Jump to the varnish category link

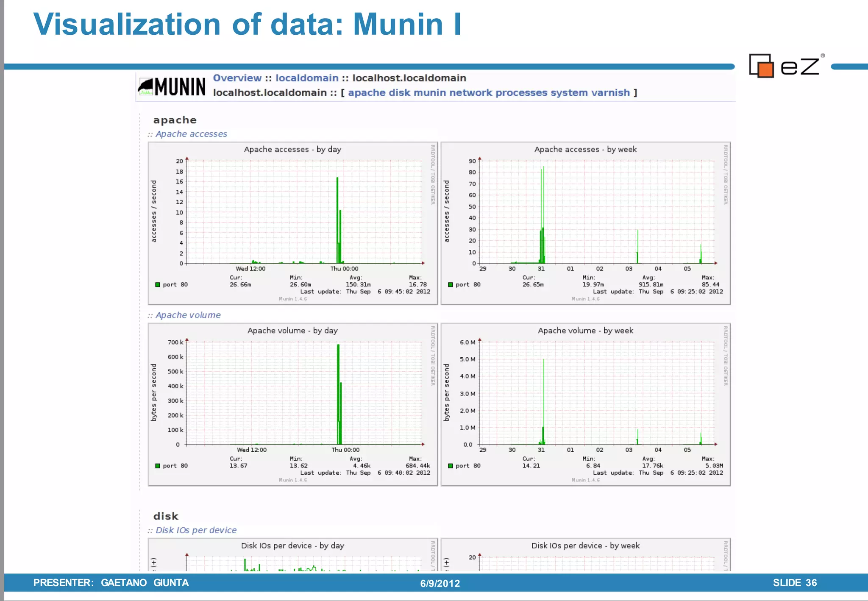610,93
